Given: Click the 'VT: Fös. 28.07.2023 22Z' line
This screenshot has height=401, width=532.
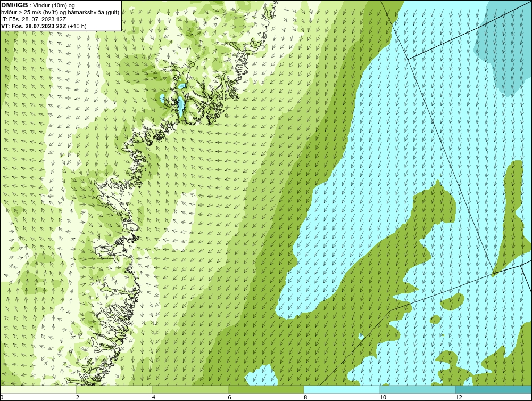Looking at the screenshot, I should (34, 26).
